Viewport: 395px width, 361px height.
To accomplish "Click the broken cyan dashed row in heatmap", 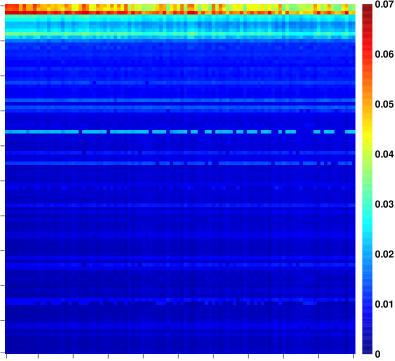I will click(x=180, y=132).
